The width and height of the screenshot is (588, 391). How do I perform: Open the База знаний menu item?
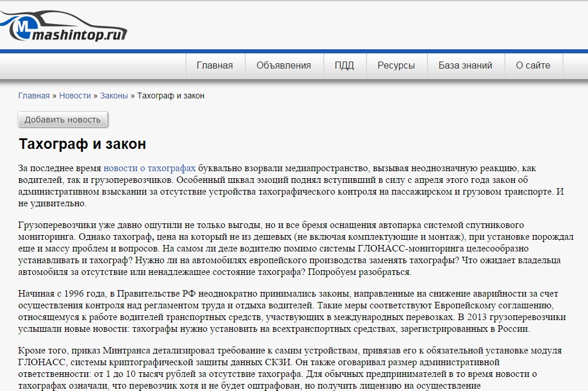[465, 66]
